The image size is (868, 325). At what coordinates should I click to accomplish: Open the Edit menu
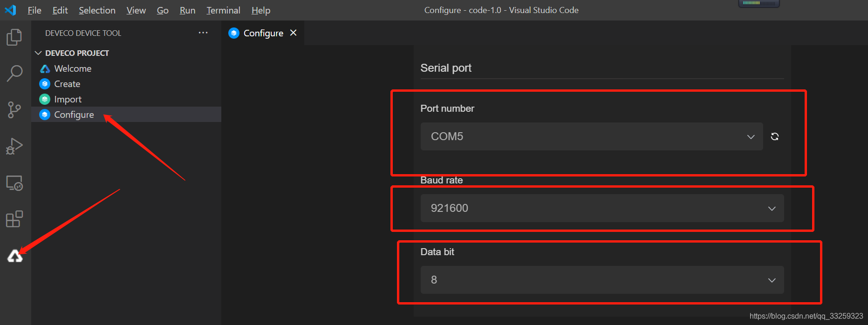point(60,10)
